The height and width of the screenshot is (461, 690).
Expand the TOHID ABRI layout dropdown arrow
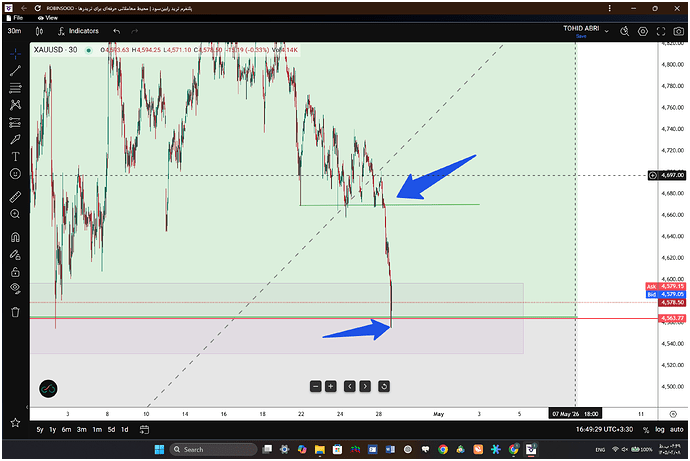[607, 31]
